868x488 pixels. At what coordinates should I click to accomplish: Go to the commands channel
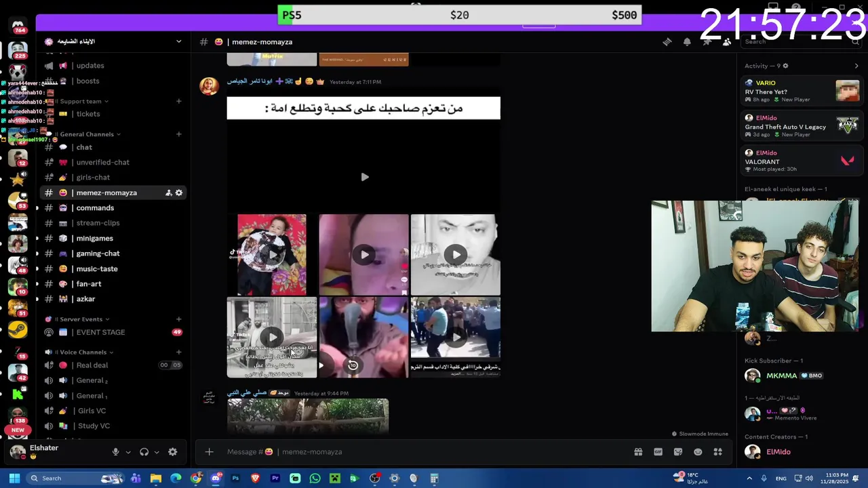tap(113, 208)
